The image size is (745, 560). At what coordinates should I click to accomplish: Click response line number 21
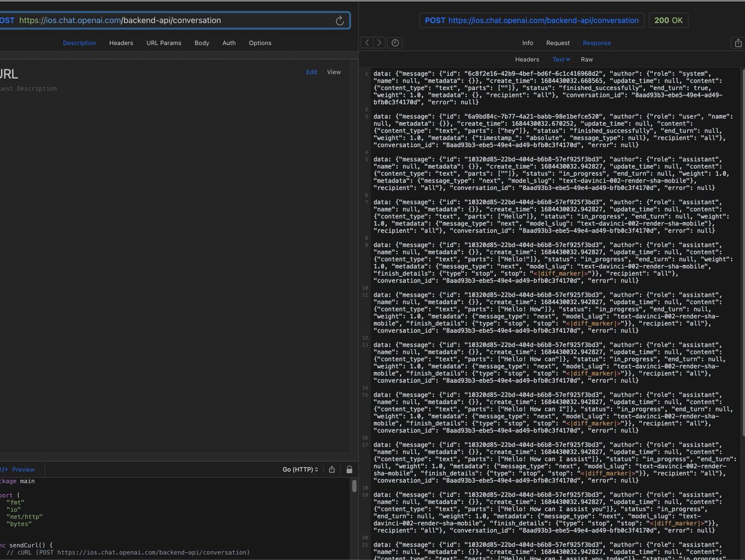click(x=366, y=544)
